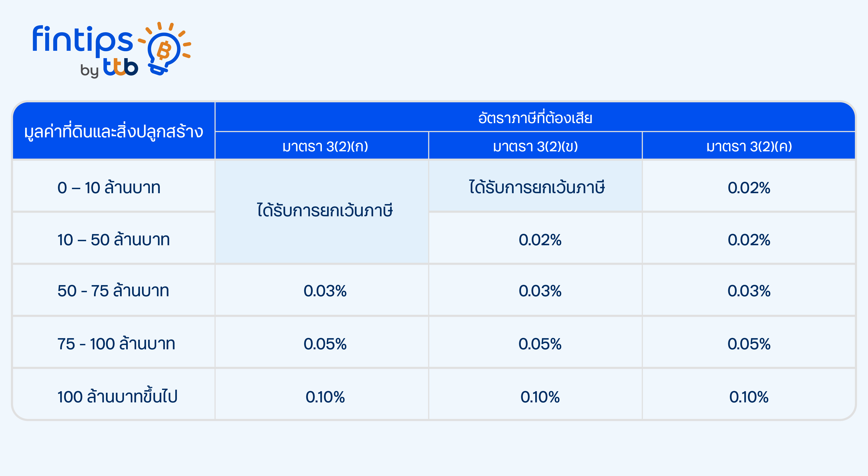Image resolution: width=868 pixels, height=476 pixels.
Task: Click the 75 - 100 ล้านบาท row label
Action: pos(116,344)
